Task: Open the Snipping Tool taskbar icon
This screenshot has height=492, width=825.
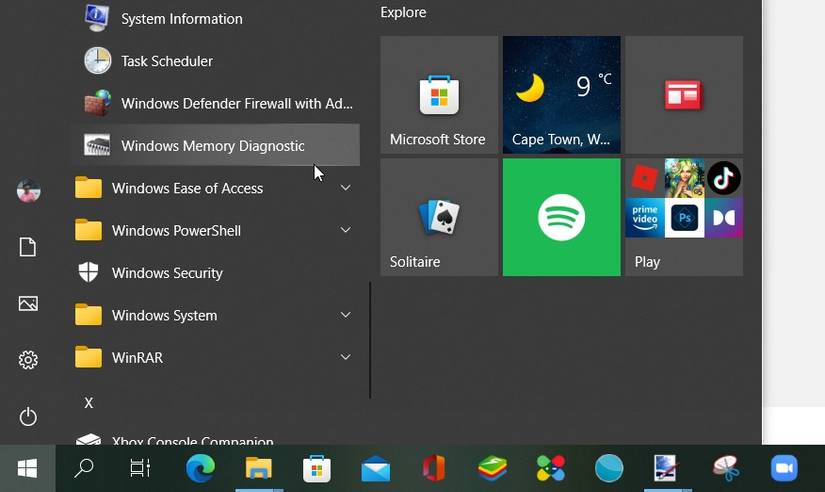Action: [727, 468]
